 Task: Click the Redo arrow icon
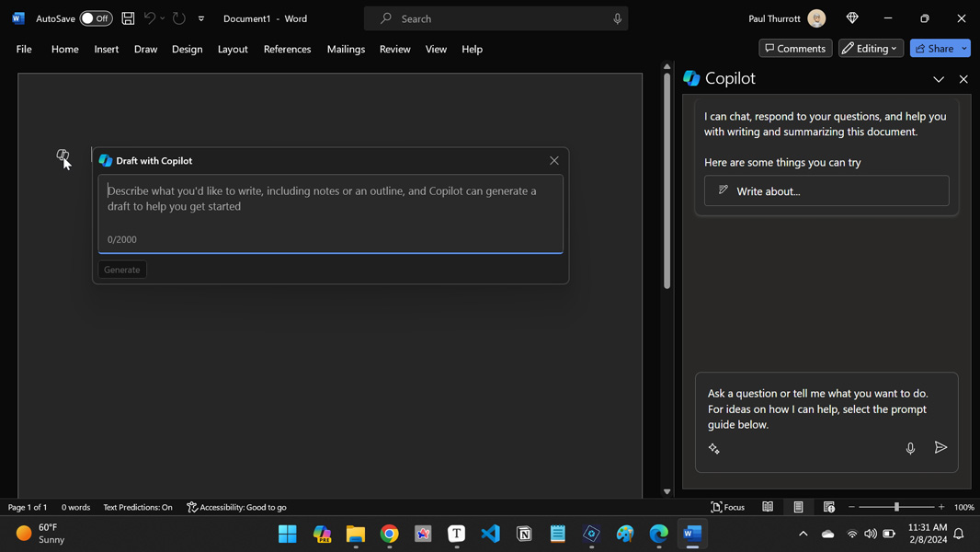(178, 18)
